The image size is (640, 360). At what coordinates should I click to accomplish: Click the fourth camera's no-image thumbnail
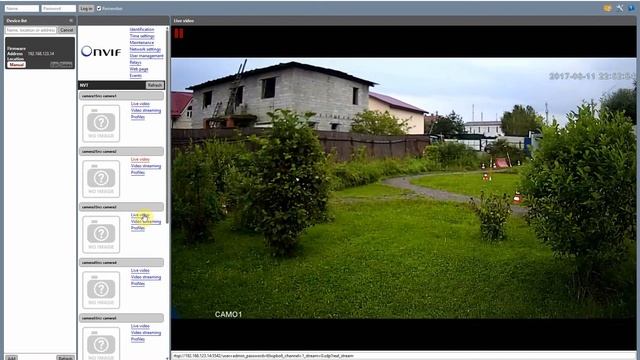click(x=101, y=290)
